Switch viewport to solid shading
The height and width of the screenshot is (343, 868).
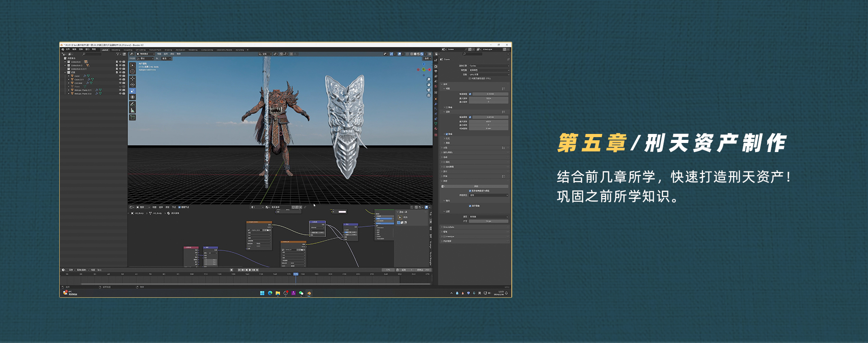point(415,54)
